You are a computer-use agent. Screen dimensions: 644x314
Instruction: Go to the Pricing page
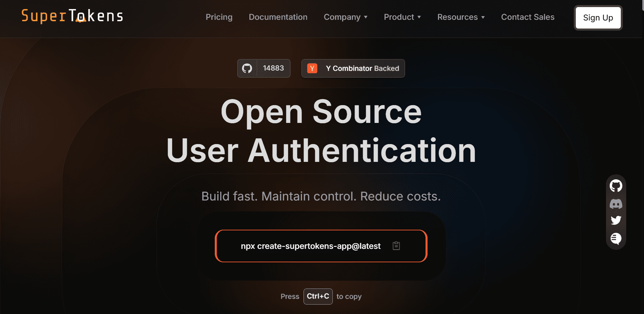tap(219, 17)
